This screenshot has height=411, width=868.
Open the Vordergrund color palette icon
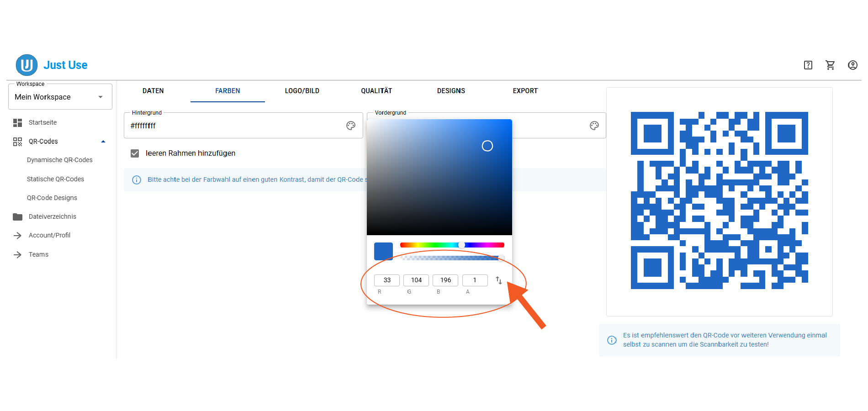click(x=594, y=126)
